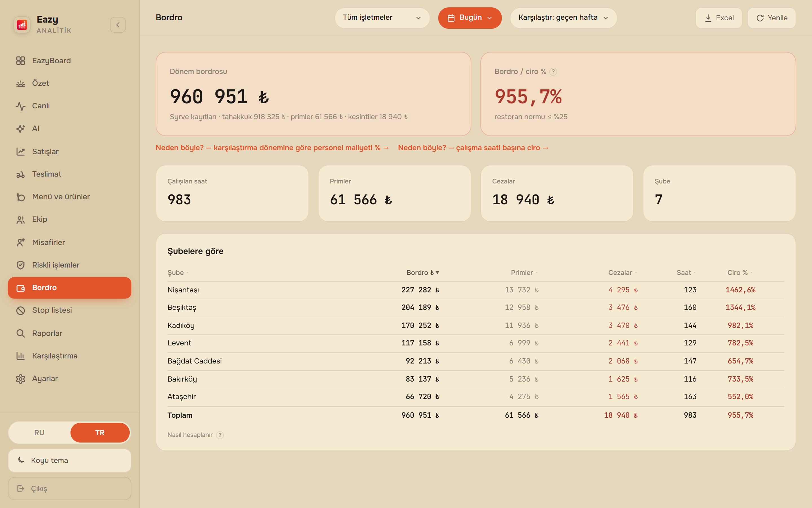Open Stop listesi page
This screenshot has width=812, height=508.
69,310
